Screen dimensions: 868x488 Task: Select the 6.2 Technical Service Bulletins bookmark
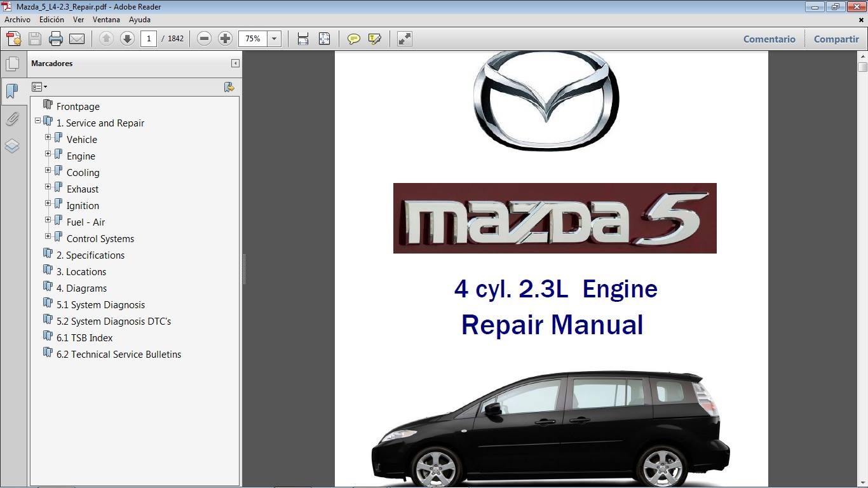pyautogui.click(x=119, y=355)
